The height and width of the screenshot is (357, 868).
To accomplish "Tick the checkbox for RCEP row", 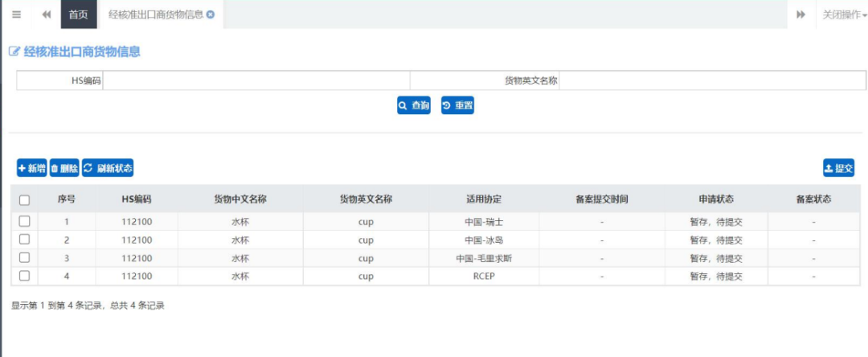I will pos(24,276).
